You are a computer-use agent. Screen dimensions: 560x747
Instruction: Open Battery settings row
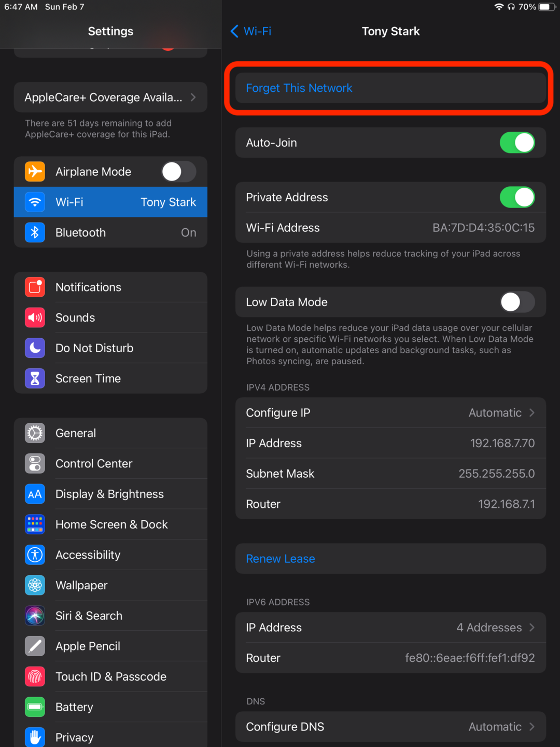click(110, 707)
